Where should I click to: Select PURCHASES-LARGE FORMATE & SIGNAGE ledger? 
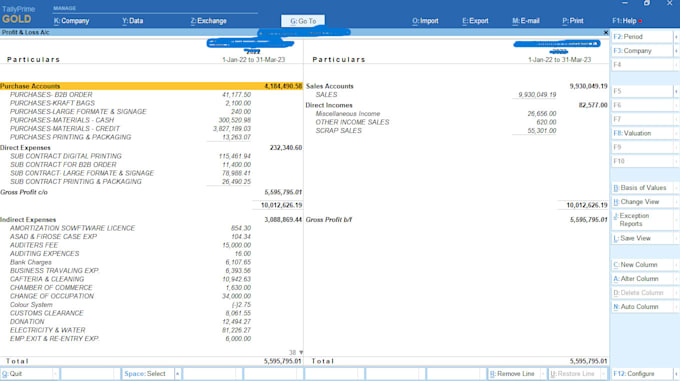[x=78, y=111]
